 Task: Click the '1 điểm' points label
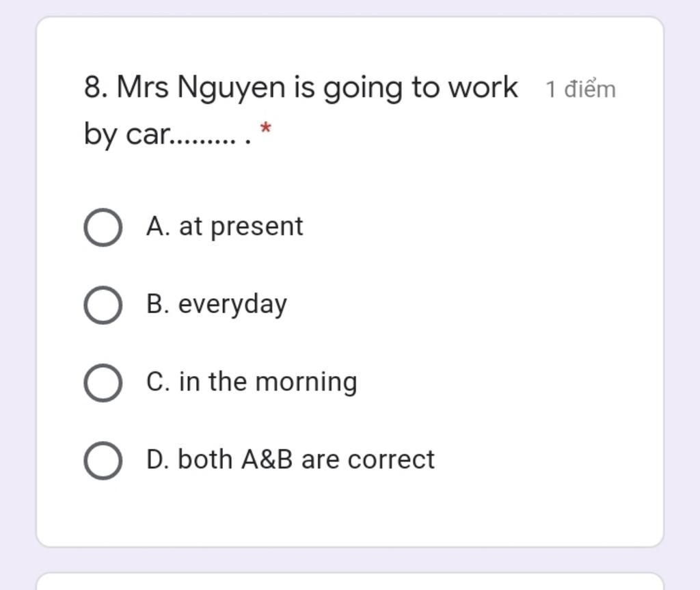(x=580, y=90)
